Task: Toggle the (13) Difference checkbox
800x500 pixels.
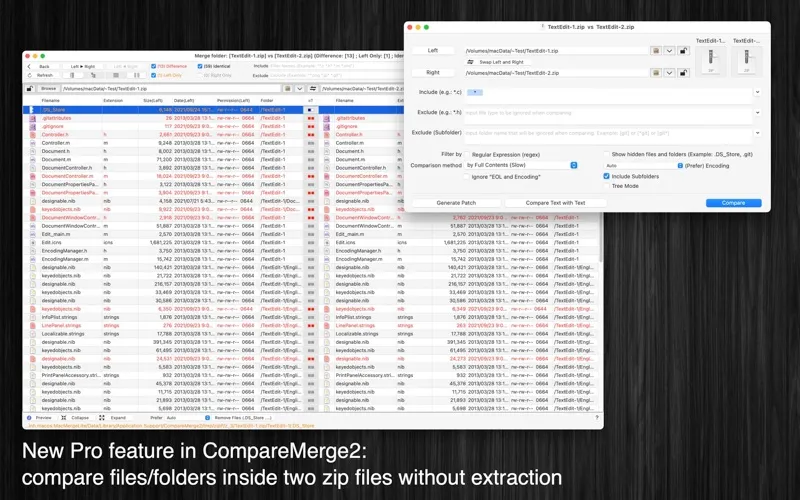Action: (154, 66)
